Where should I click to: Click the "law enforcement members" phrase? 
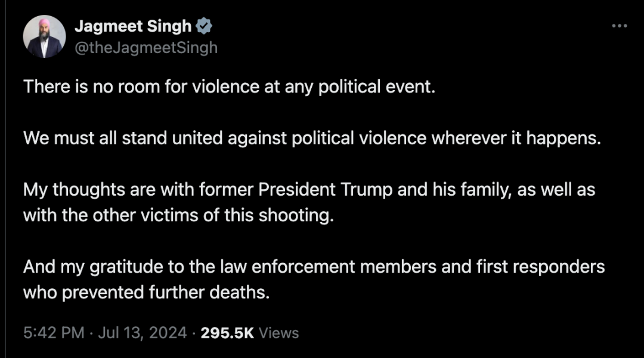coord(328,267)
